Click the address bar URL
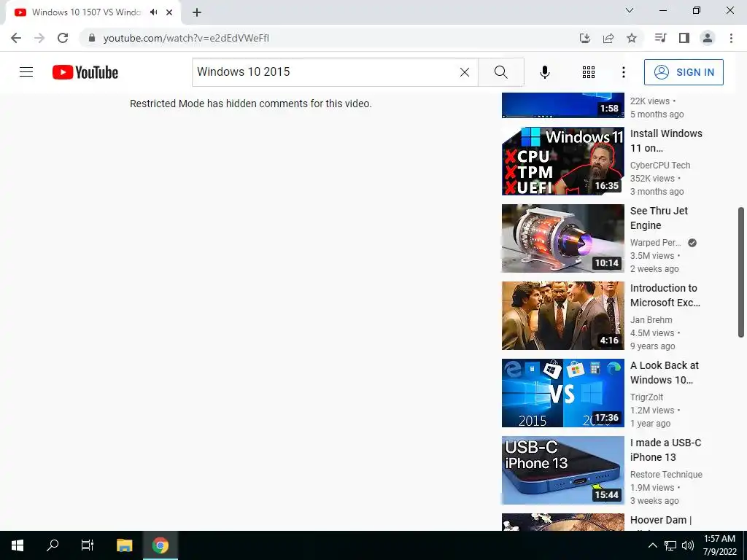This screenshot has height=560, width=747. [x=186, y=38]
